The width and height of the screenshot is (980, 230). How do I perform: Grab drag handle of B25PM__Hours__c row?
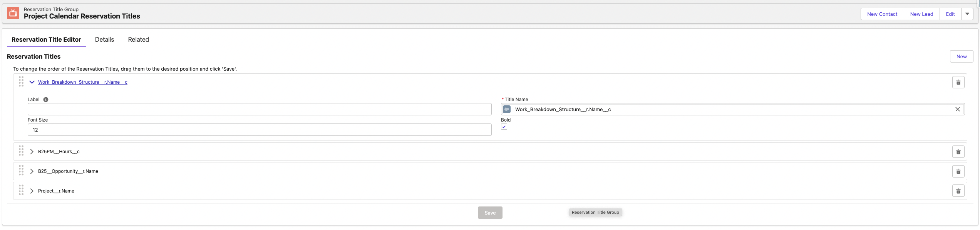pyautogui.click(x=21, y=151)
